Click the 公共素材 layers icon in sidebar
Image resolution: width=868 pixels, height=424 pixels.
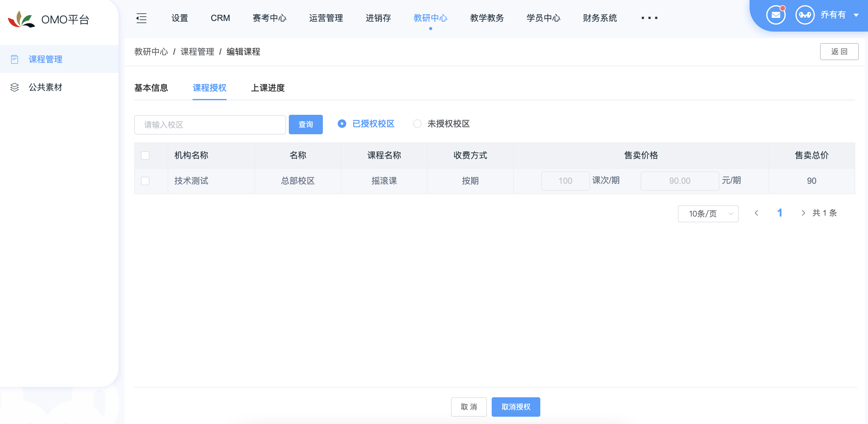click(15, 87)
